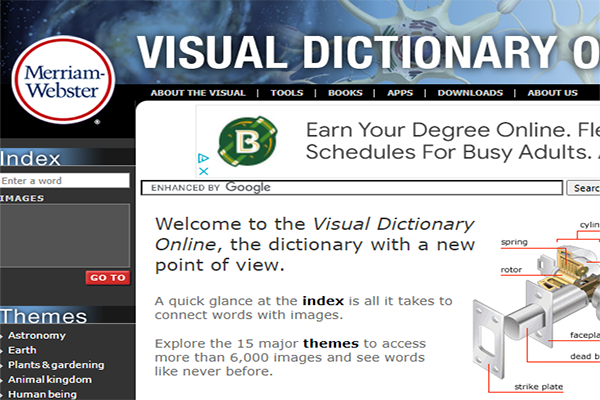Close the ad using the X icon
This screenshot has width=600, height=400.
[203, 170]
